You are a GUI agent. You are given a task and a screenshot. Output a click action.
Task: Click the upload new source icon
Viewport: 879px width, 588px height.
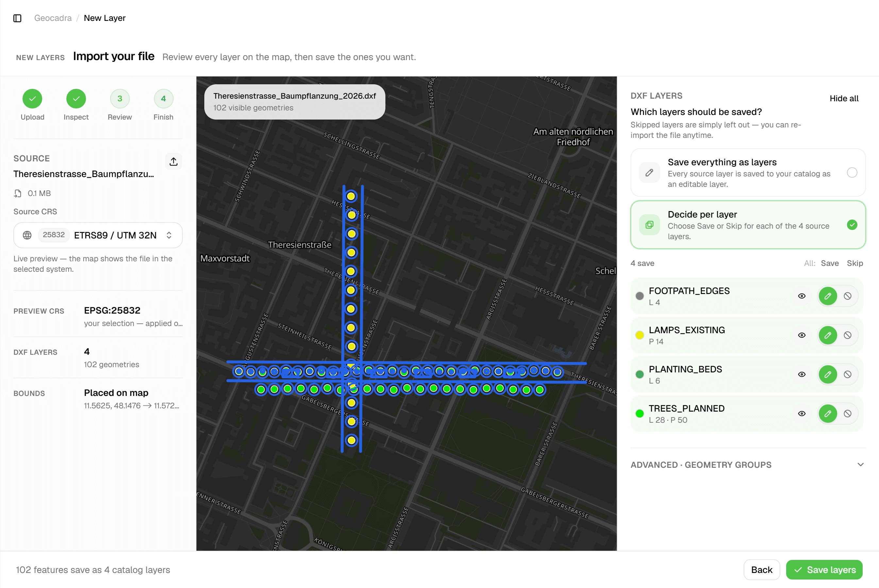[x=173, y=161]
